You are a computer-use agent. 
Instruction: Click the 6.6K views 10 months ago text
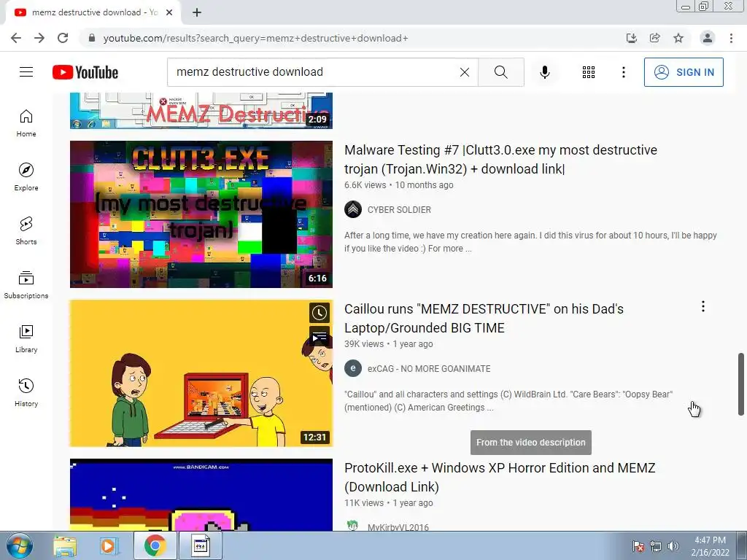click(399, 185)
